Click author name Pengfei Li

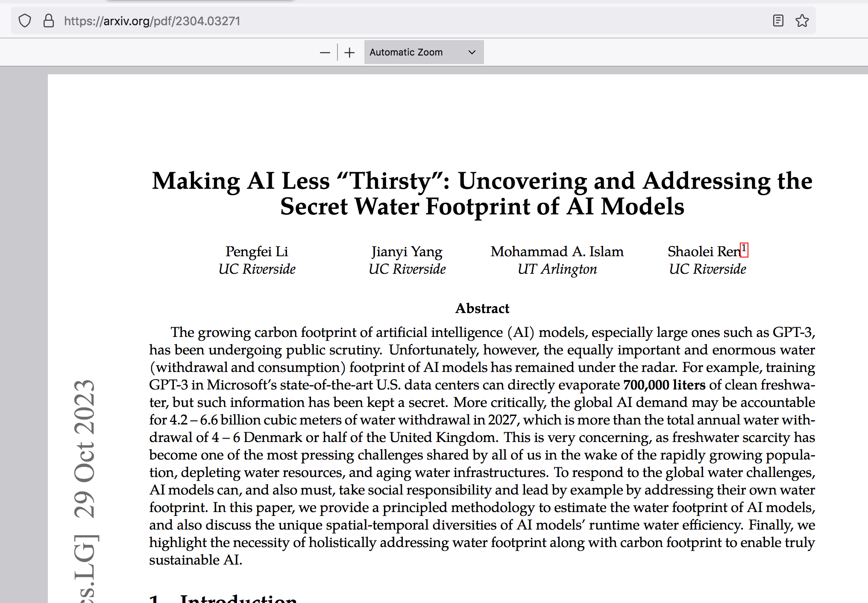(x=257, y=252)
